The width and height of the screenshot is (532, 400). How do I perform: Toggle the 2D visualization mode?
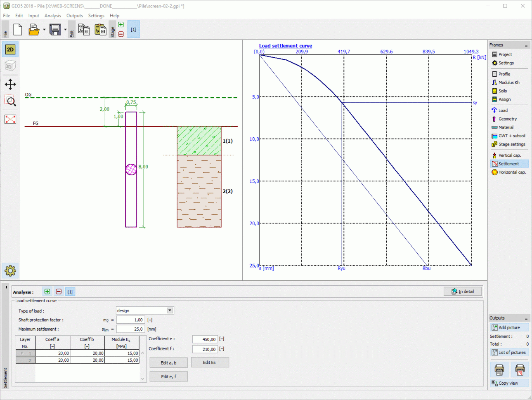9,49
